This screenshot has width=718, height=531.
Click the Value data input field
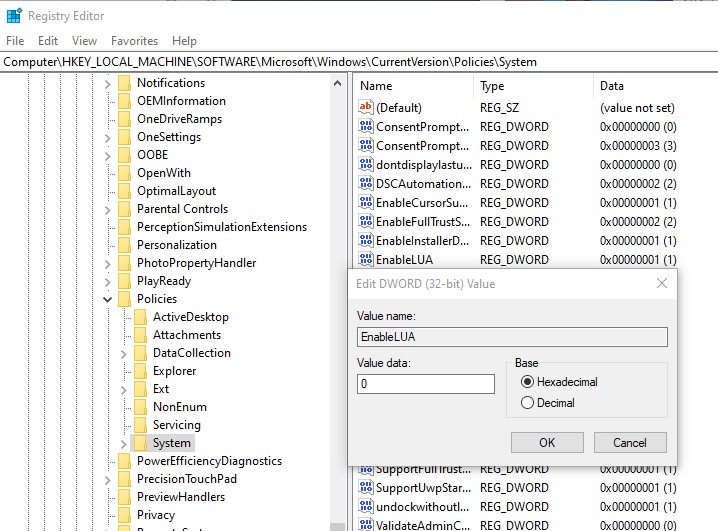(x=426, y=384)
